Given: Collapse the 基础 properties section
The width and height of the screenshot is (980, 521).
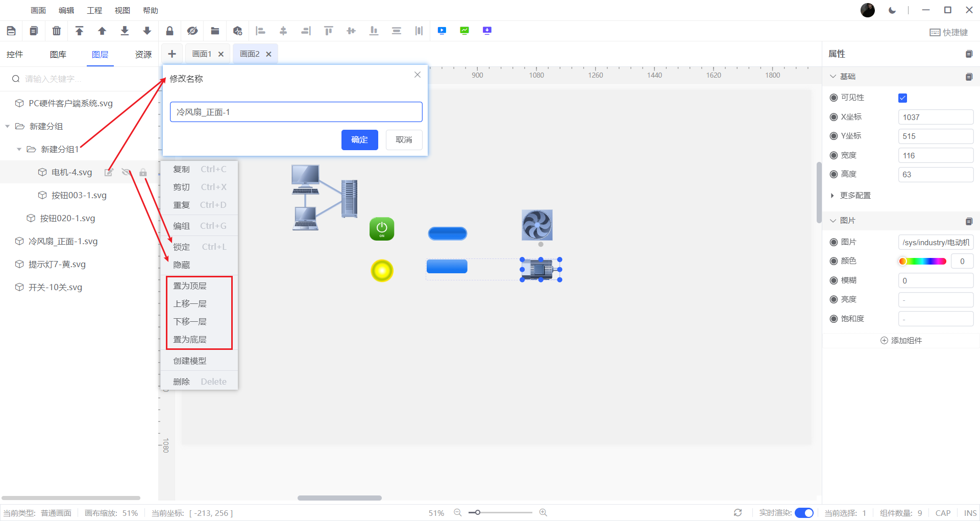Looking at the screenshot, I should point(833,77).
